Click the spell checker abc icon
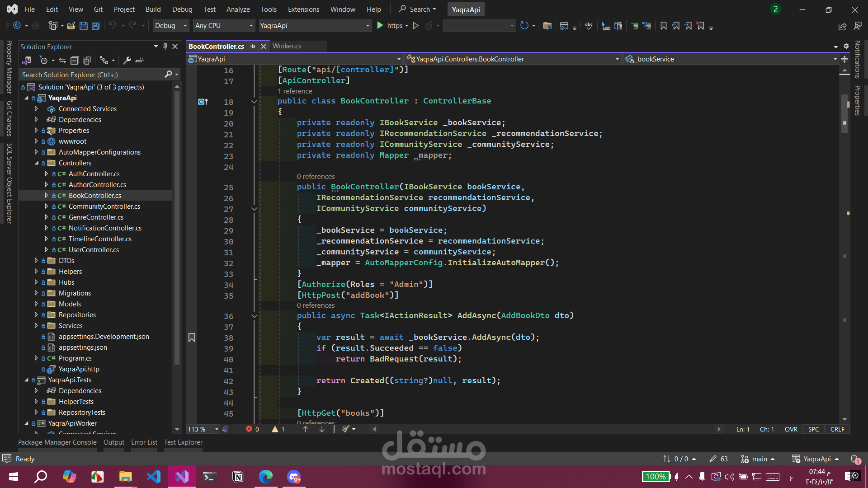The width and height of the screenshot is (868, 488). 589,26
